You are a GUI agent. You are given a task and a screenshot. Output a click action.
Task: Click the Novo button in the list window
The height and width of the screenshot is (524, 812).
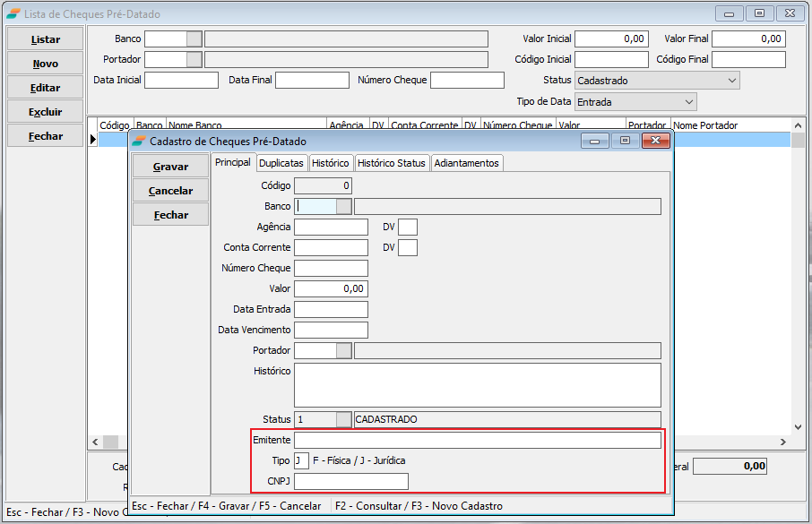point(46,64)
